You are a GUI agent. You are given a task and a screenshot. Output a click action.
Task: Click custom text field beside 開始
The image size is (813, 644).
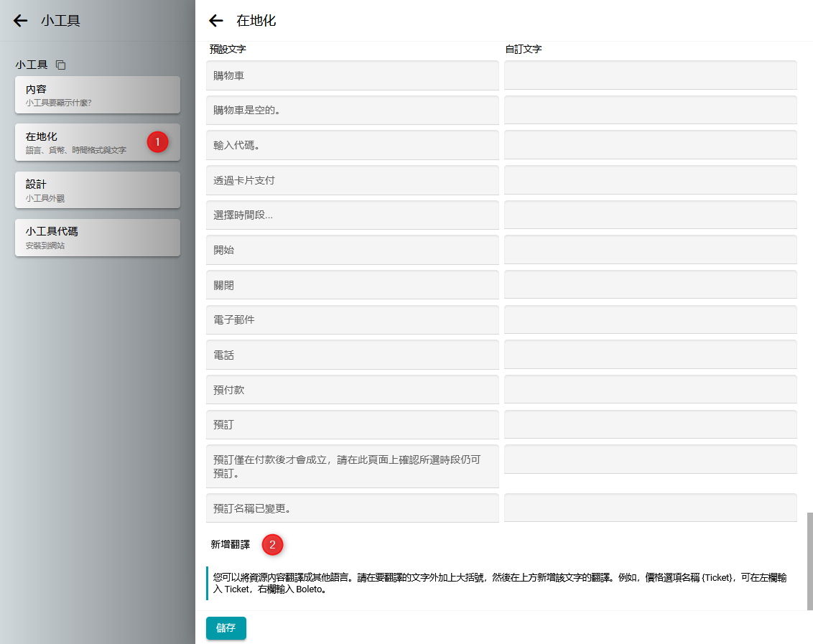[650, 250]
